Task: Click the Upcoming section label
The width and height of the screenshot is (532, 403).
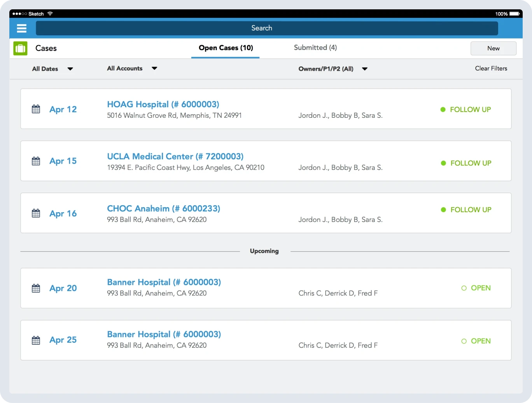Action: point(264,251)
